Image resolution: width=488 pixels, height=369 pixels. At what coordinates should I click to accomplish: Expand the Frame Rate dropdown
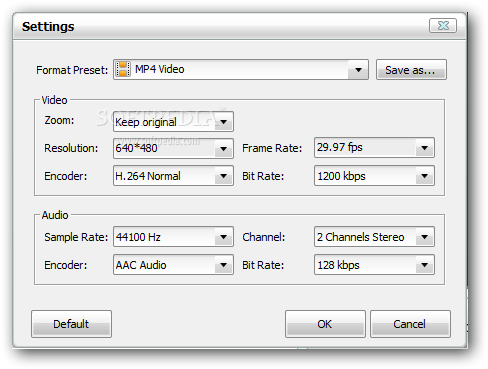click(x=374, y=147)
